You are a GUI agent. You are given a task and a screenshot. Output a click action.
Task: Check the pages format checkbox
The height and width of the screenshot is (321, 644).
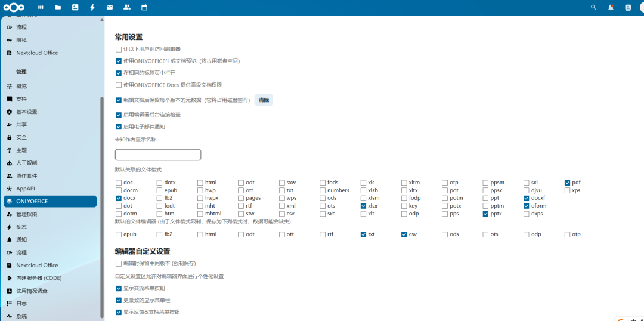[241, 198]
